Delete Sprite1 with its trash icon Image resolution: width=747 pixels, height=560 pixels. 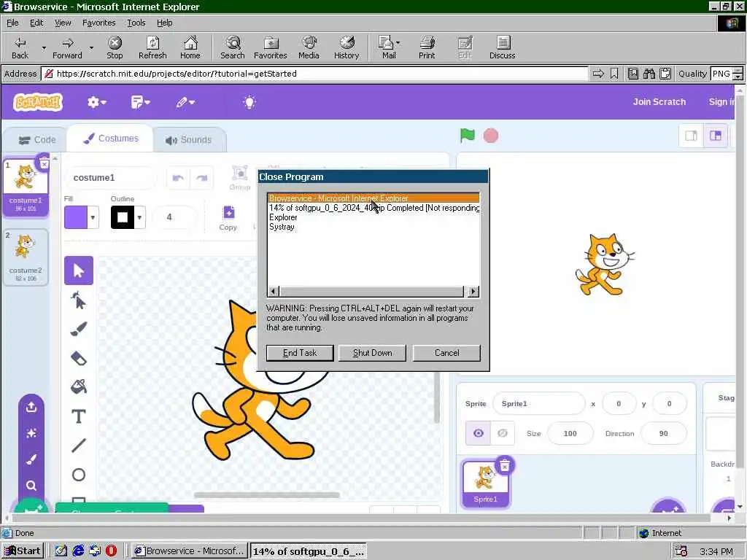pyautogui.click(x=505, y=466)
